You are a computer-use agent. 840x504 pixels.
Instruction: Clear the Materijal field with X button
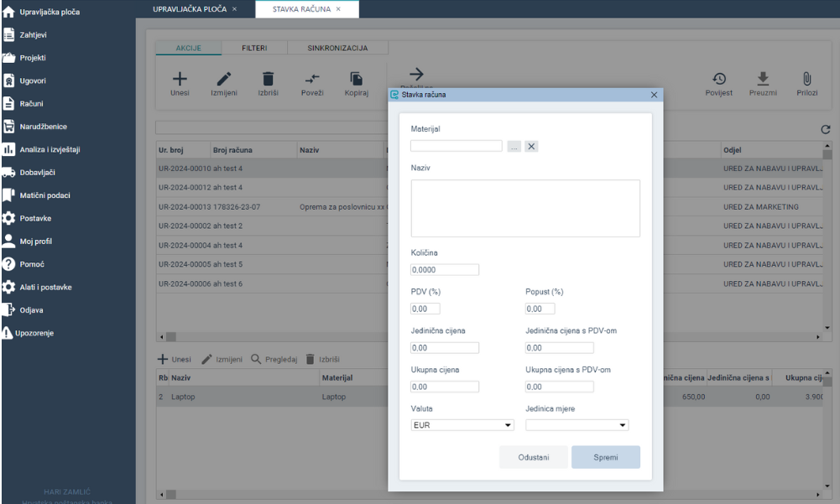pyautogui.click(x=532, y=146)
